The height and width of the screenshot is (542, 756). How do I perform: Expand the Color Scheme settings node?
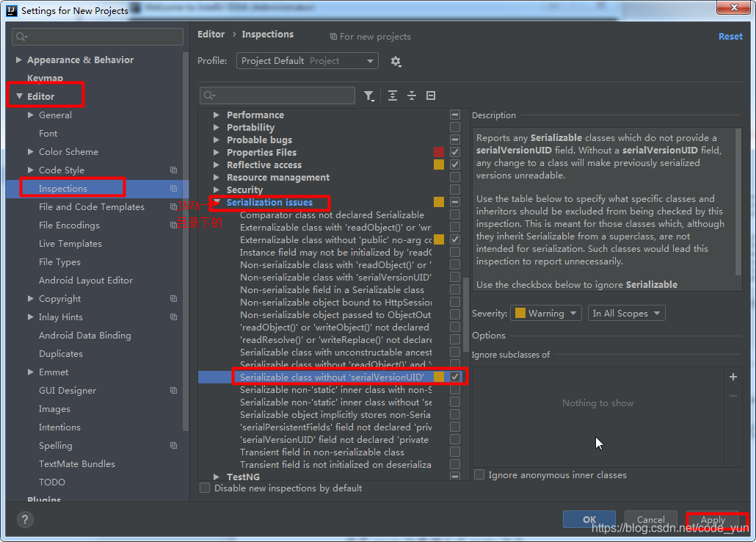pos(30,151)
